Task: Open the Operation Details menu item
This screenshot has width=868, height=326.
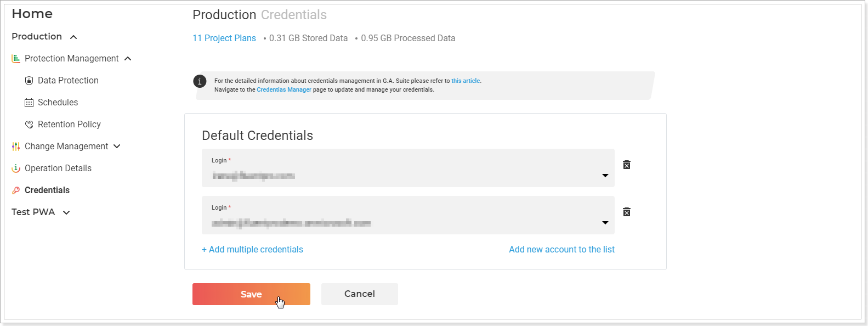Action: click(x=58, y=168)
